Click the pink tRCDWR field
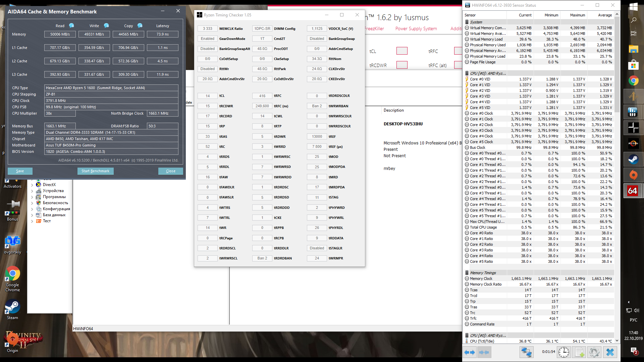 [402, 65]
